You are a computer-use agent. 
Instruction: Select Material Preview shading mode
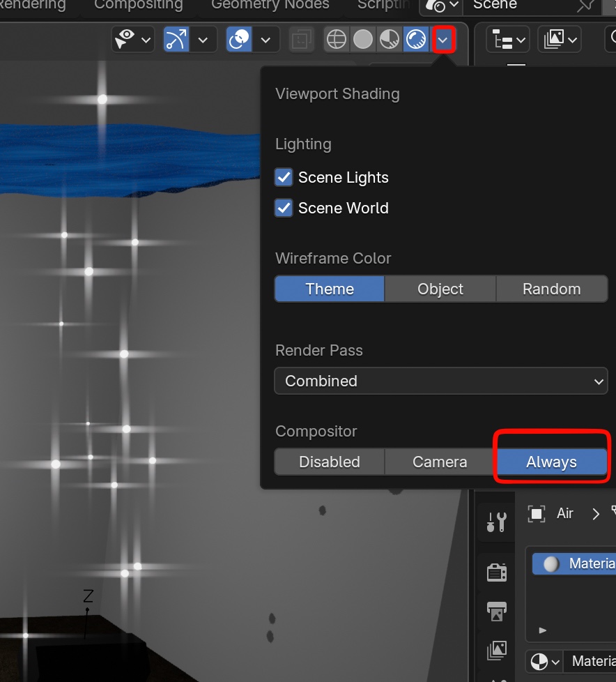pos(389,40)
